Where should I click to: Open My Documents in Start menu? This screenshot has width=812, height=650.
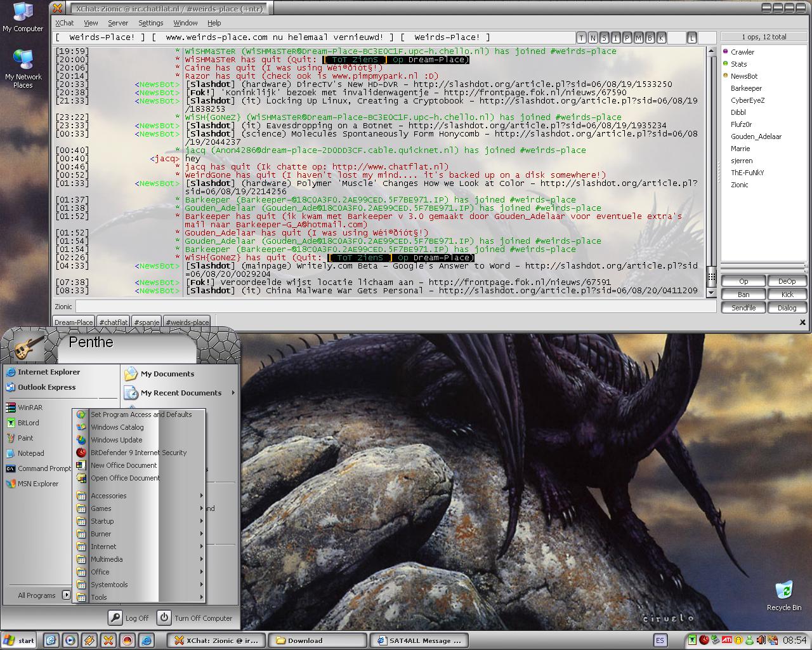click(160, 374)
